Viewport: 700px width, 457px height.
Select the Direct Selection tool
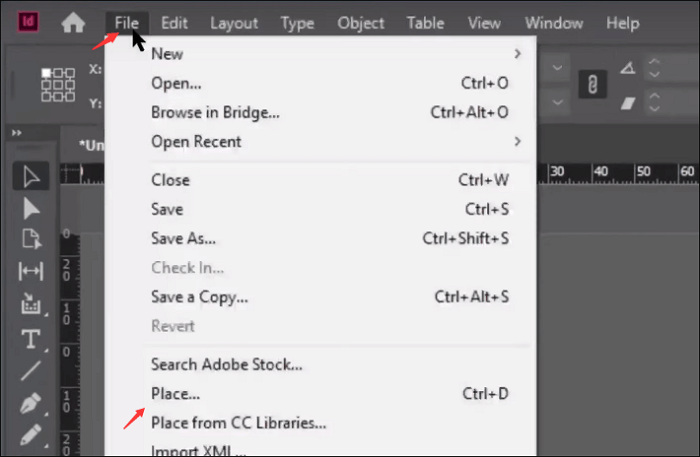point(30,208)
